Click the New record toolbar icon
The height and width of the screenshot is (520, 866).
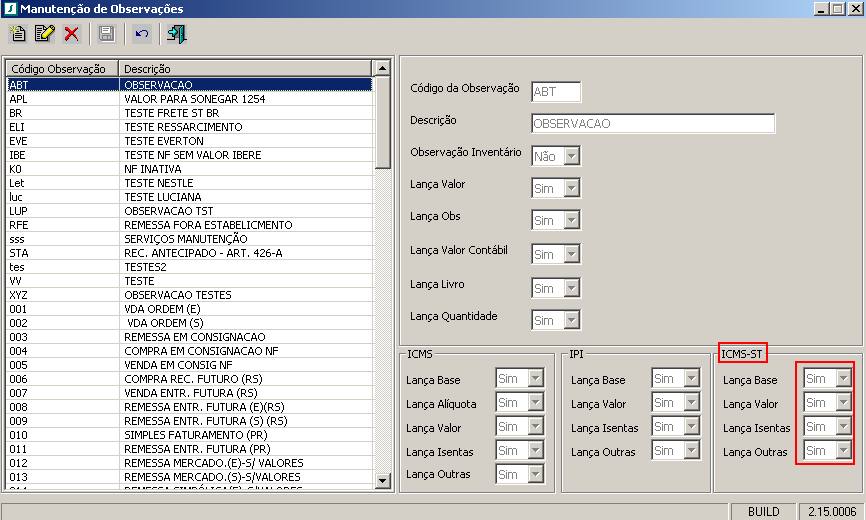pyautogui.click(x=18, y=34)
